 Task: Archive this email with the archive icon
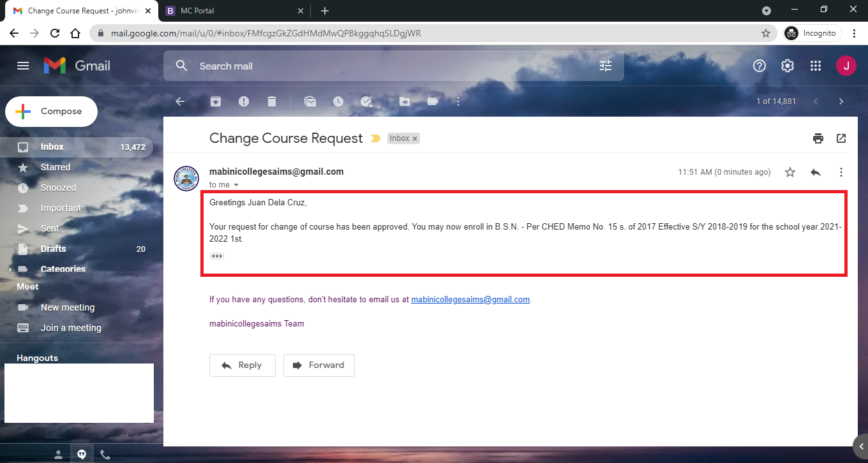point(216,101)
